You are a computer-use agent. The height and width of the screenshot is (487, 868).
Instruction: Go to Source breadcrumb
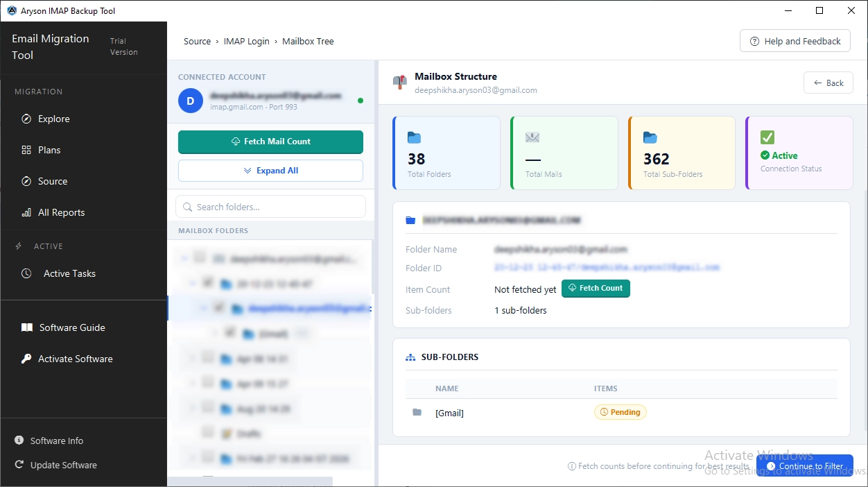tap(197, 42)
